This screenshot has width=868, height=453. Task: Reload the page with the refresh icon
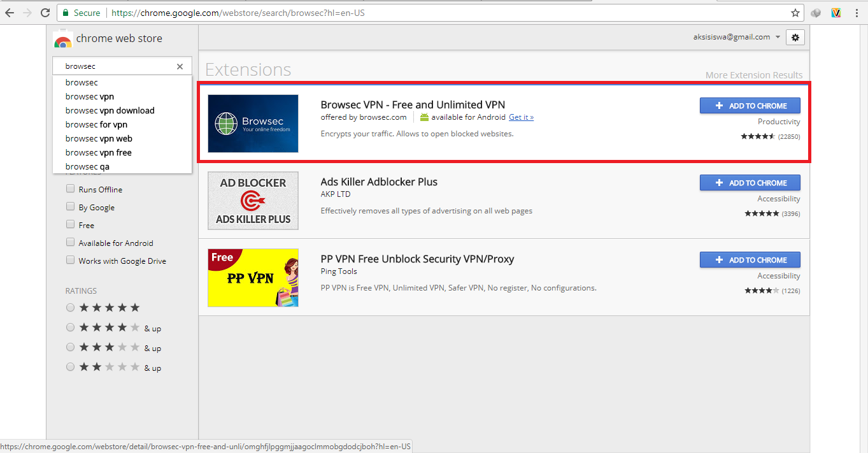click(x=45, y=13)
